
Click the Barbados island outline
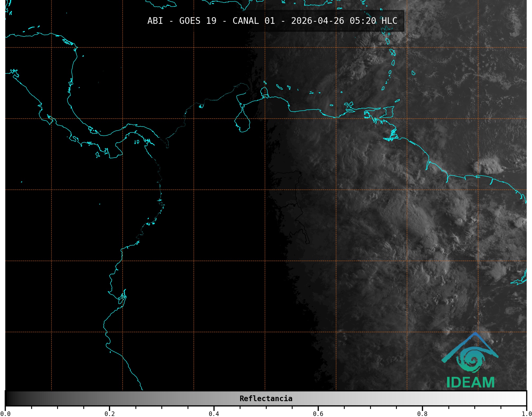(413, 73)
